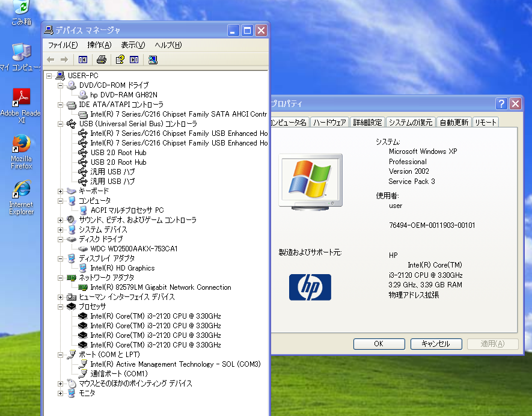This screenshot has height=416, width=532.
Task: Click the Back arrow in Device Manager toolbar
Action: [50, 60]
